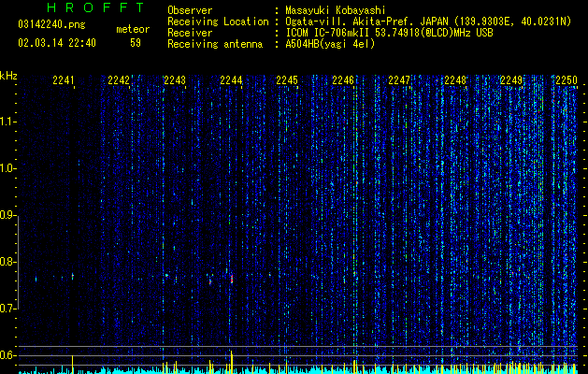Screen dimensions: 588x374
Task: Click the 2244 time marker
Action: point(231,80)
